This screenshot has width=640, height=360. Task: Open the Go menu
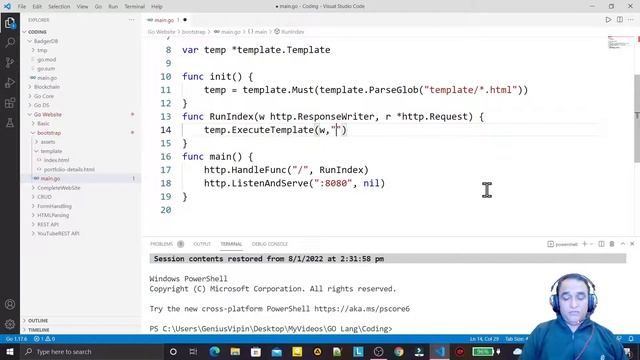[98, 7]
